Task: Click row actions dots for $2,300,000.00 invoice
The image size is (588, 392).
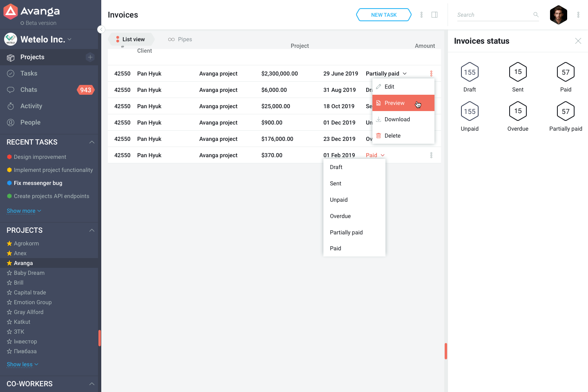Action: point(431,73)
